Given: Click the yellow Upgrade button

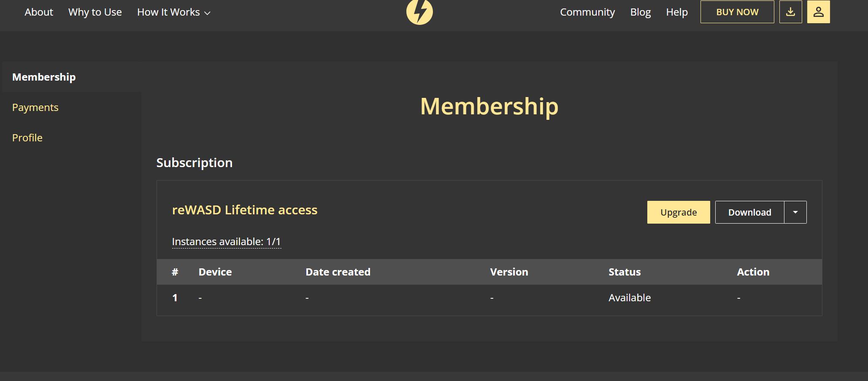Looking at the screenshot, I should click(x=678, y=212).
